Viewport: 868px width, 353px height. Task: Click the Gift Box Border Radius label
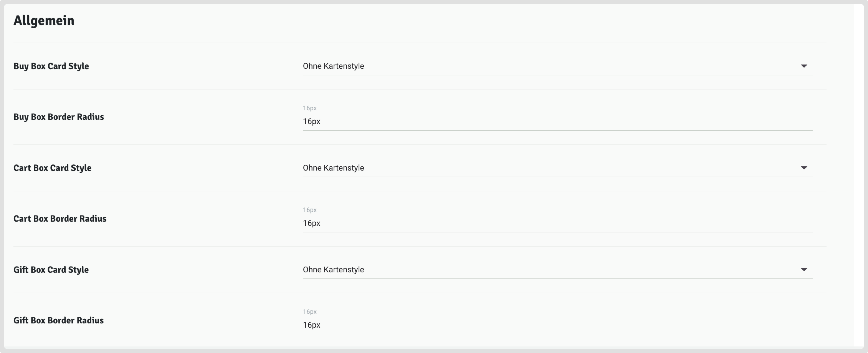(x=59, y=321)
